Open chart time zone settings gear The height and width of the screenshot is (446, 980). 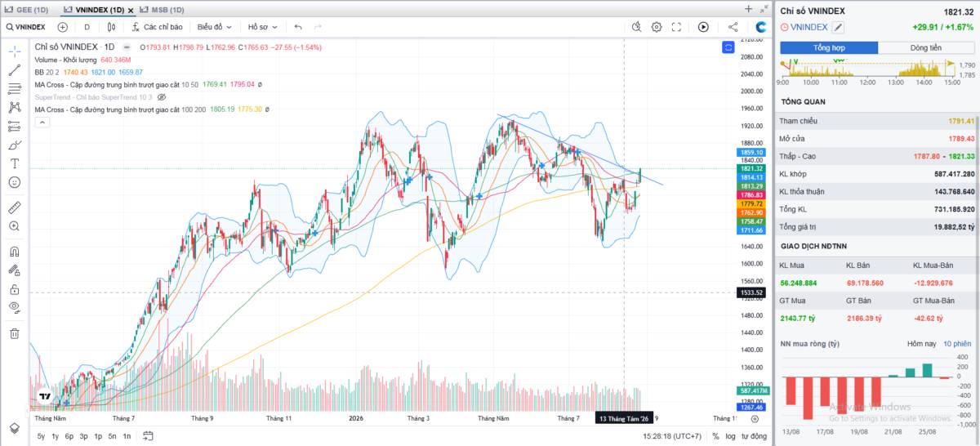754,419
